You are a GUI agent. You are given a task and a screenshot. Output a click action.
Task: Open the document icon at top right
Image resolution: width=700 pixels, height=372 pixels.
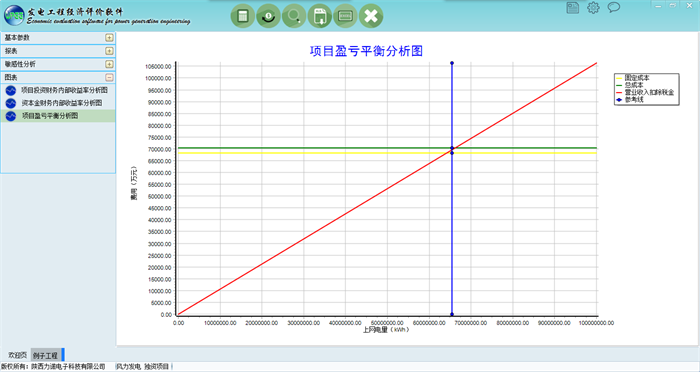click(573, 8)
